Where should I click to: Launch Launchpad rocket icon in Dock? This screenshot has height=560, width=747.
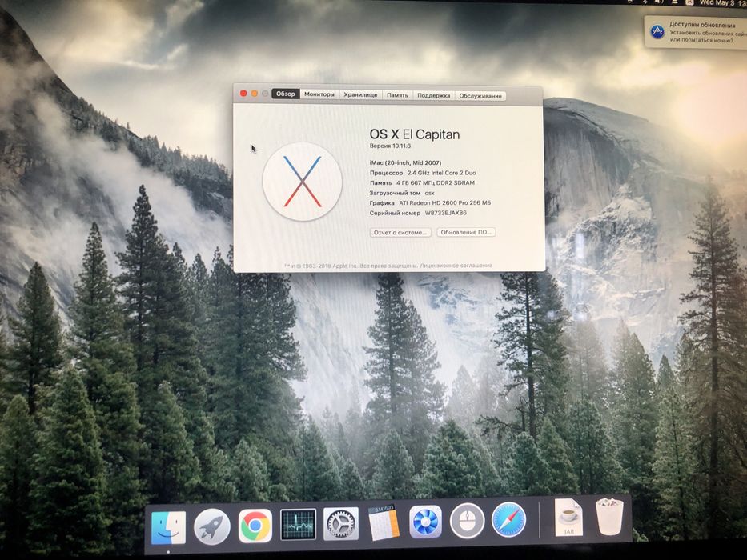pos(212,526)
